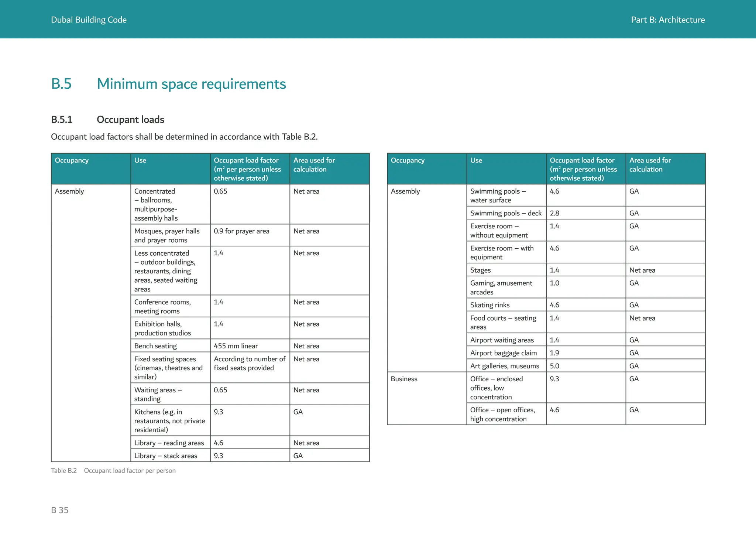Viewport: 756px width, 535px height.
Task: Click the 'Table B.2 Occupant load factor per person' caption
Action: [113, 471]
